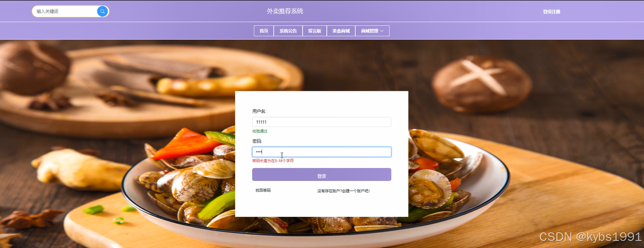Open the 找回密码 link

(x=263, y=190)
